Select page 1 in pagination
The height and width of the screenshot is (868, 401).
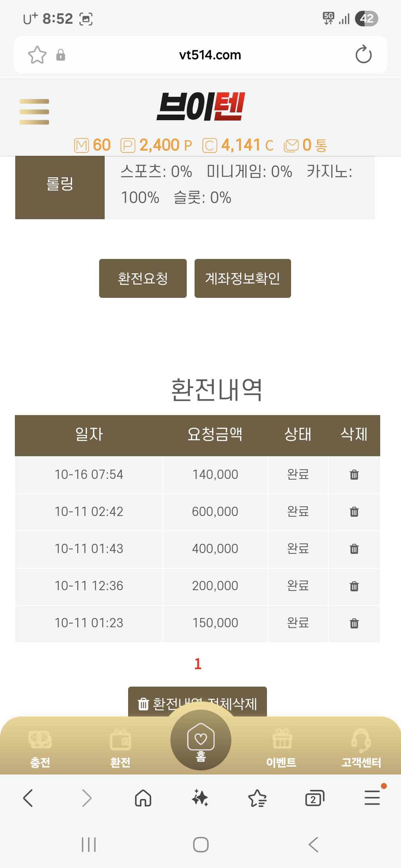pyautogui.click(x=198, y=664)
